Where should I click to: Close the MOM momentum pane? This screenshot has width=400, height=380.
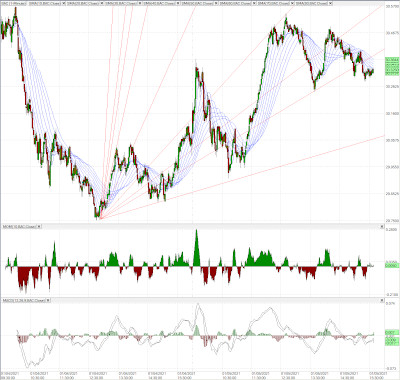pyautogui.click(x=382, y=227)
